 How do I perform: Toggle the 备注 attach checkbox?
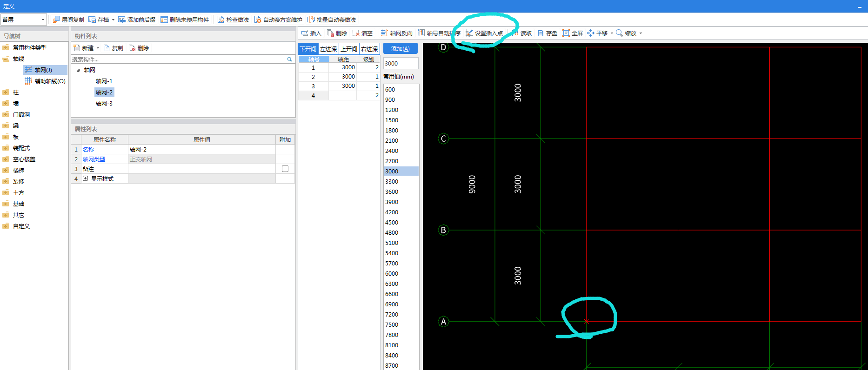coord(285,169)
